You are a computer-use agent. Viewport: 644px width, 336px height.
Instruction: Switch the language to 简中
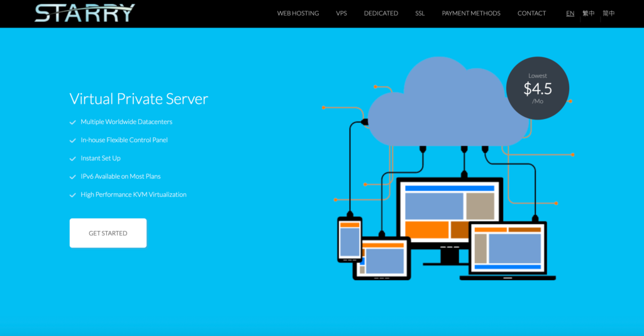tap(608, 13)
